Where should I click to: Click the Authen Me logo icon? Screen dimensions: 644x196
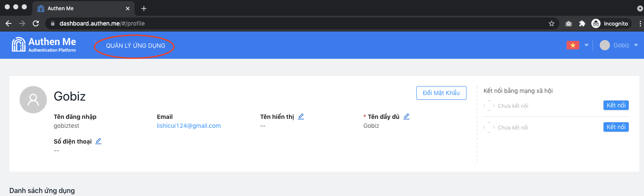[19, 45]
